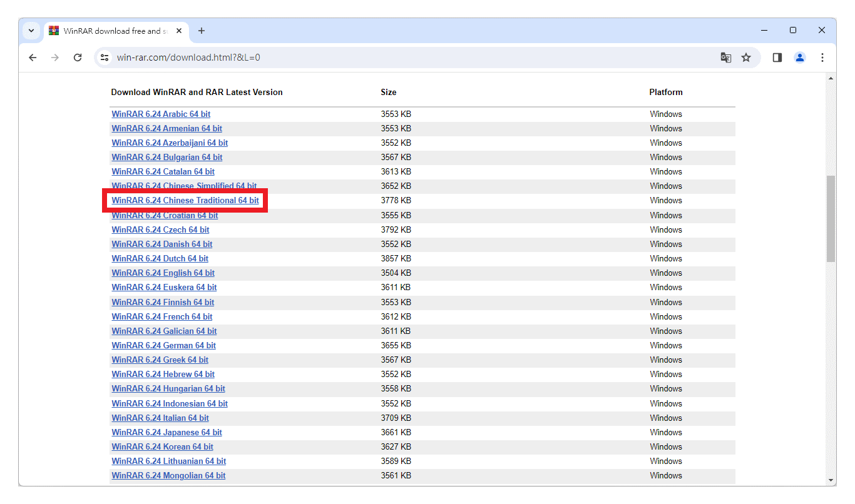The height and width of the screenshot is (504, 855).
Task: Click Windows platform in the Arabic row
Action: click(x=666, y=114)
